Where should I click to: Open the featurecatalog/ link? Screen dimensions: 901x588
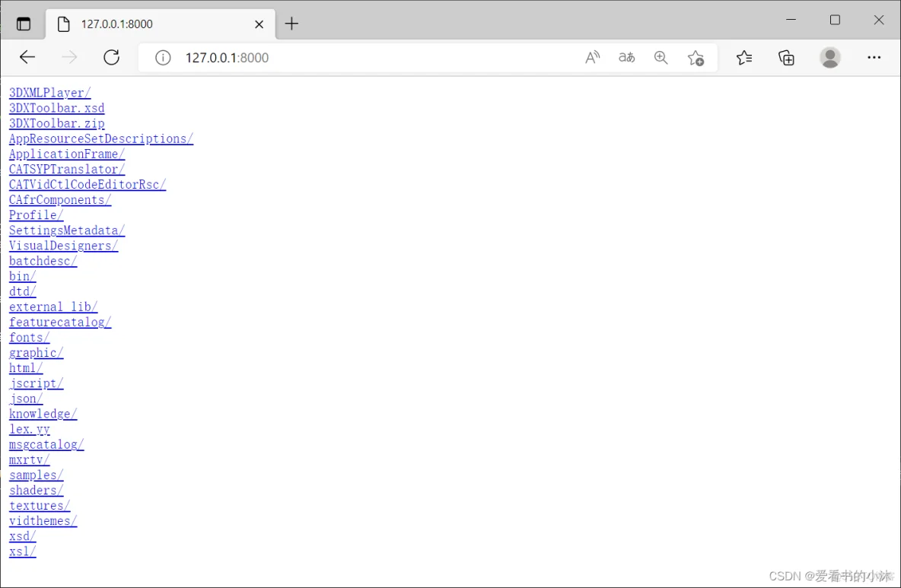click(60, 323)
